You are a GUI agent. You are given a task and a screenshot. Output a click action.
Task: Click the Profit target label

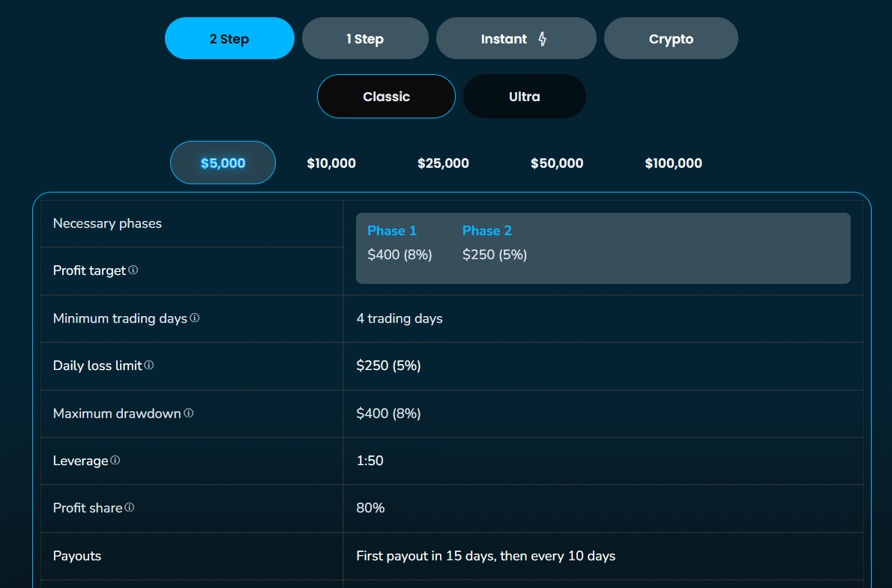pyautogui.click(x=89, y=270)
